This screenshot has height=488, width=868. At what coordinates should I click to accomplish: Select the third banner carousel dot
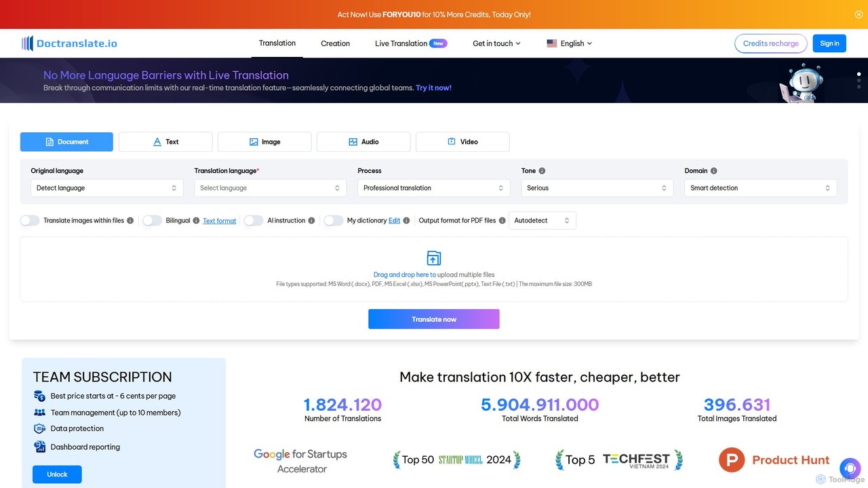pyautogui.click(x=859, y=87)
